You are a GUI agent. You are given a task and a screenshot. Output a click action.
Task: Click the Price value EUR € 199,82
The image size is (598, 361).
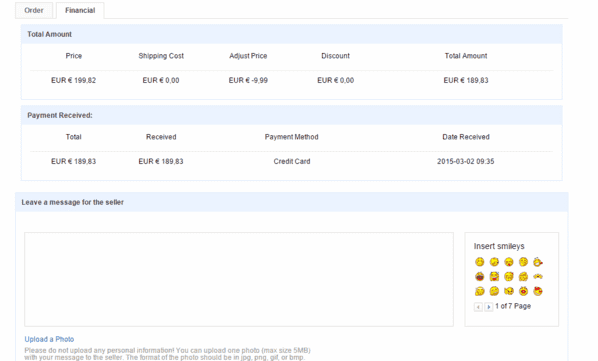click(x=74, y=80)
